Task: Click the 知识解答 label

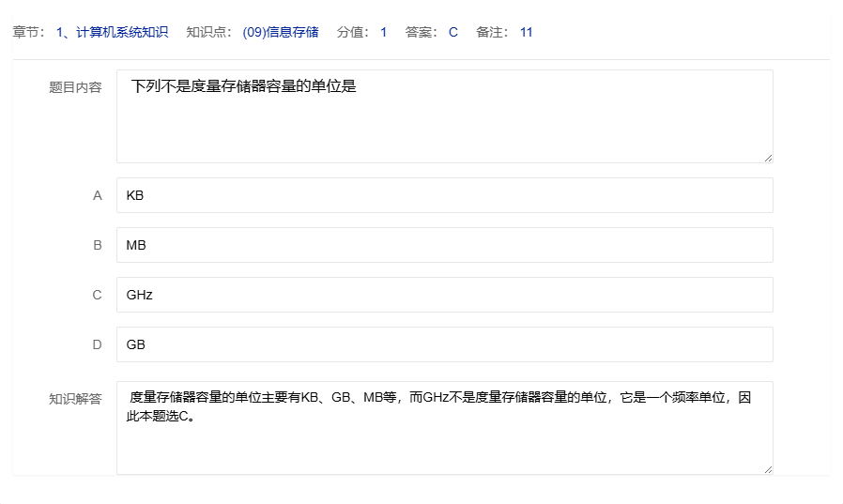Action: tap(75, 399)
